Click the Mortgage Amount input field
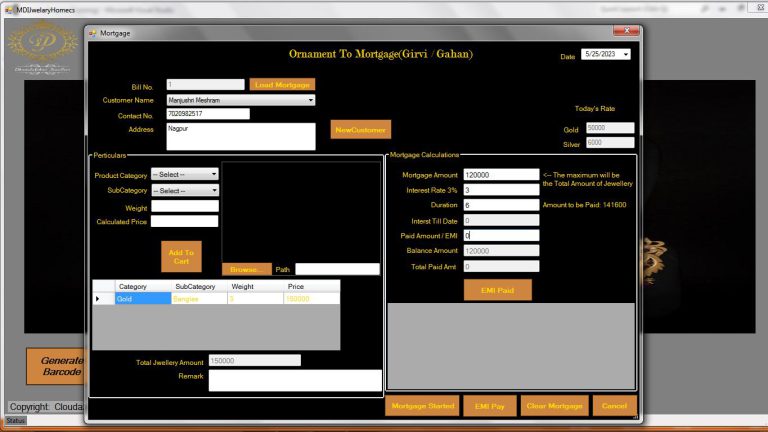Image resolution: width=768 pixels, height=432 pixels. pos(501,174)
